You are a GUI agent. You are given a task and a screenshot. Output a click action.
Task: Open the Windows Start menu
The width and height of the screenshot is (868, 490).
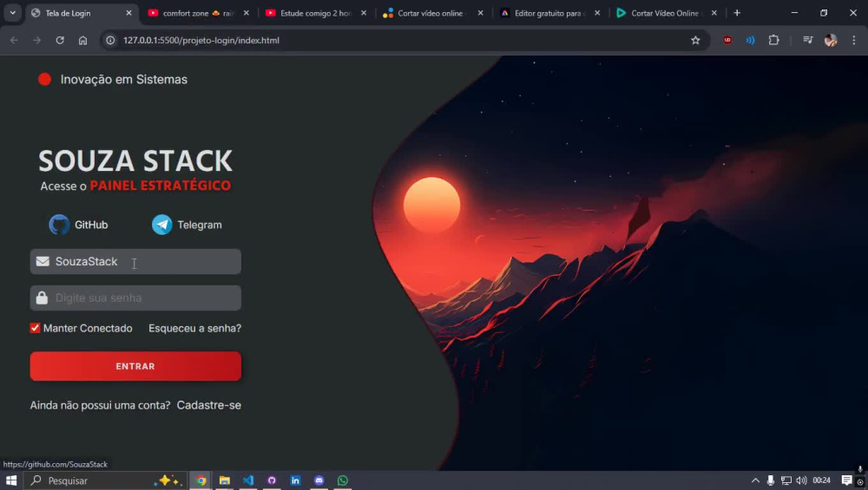click(x=11, y=480)
